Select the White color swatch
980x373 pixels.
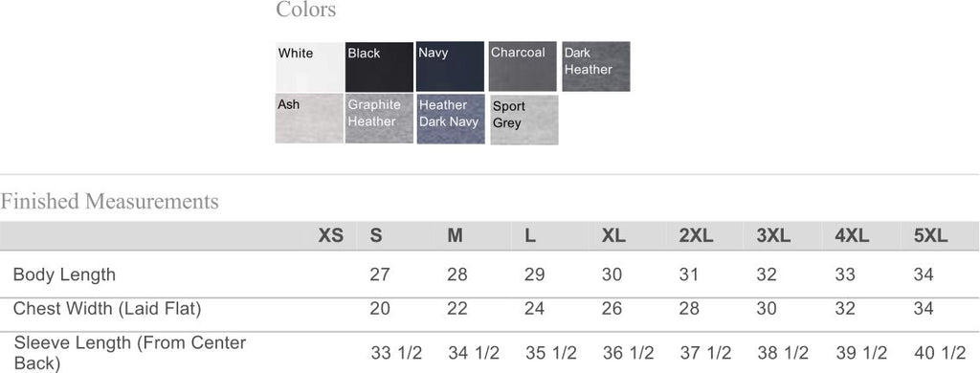coord(309,67)
